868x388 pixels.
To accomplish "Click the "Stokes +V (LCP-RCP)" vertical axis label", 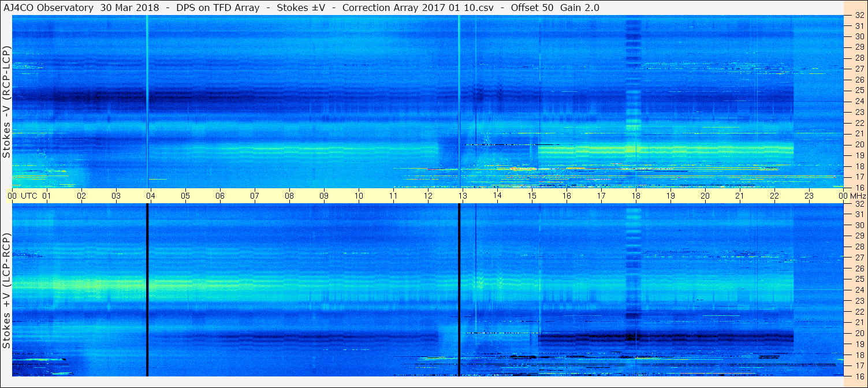I will (6, 291).
